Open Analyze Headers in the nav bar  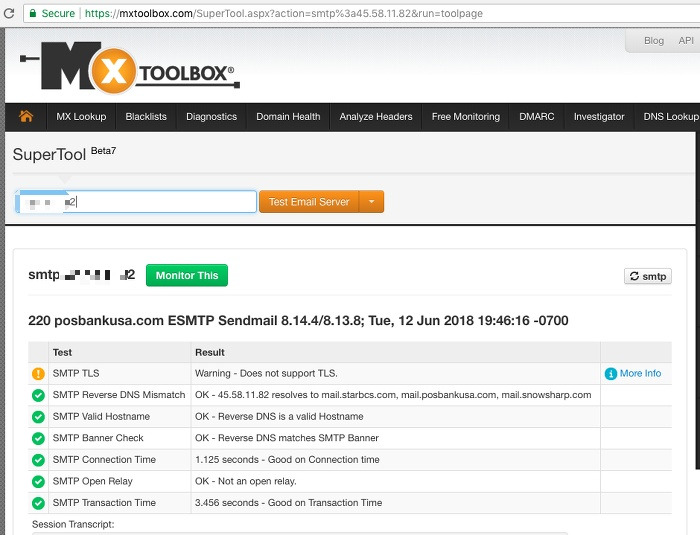[376, 117]
